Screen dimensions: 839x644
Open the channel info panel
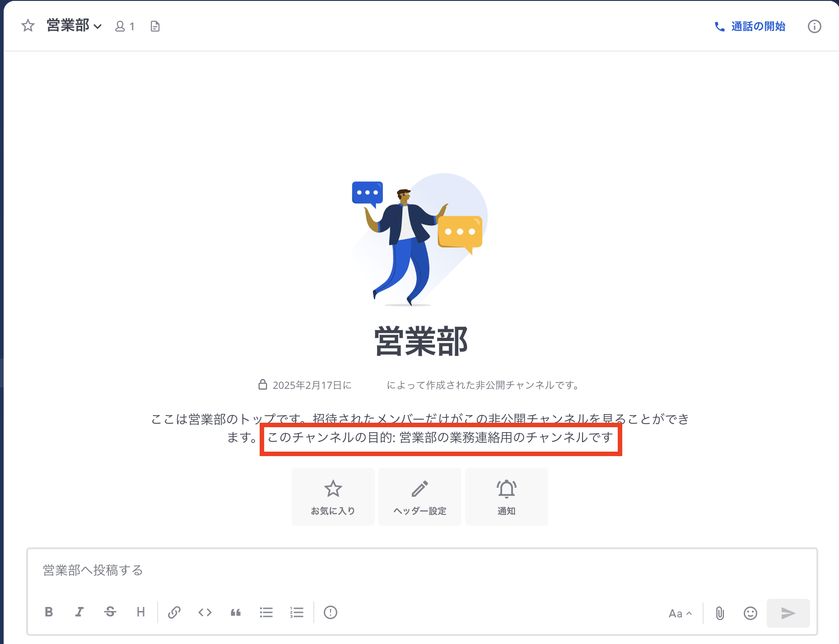point(814,26)
